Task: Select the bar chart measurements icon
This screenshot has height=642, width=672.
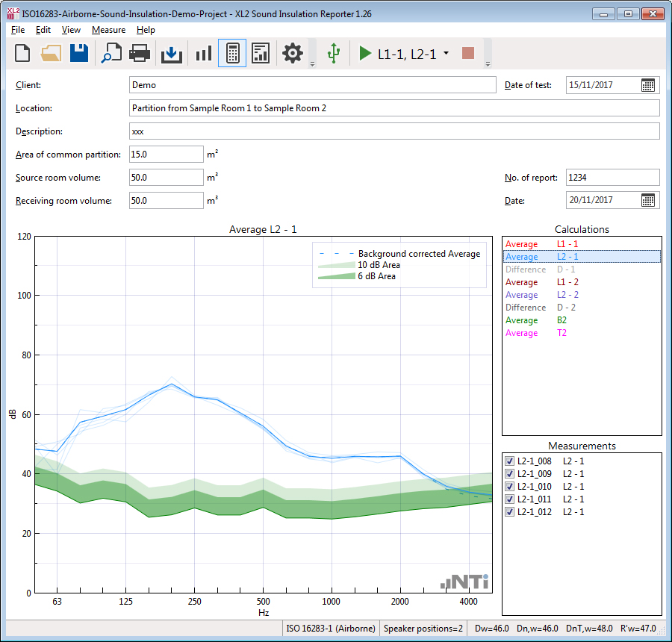Action: 203,53
